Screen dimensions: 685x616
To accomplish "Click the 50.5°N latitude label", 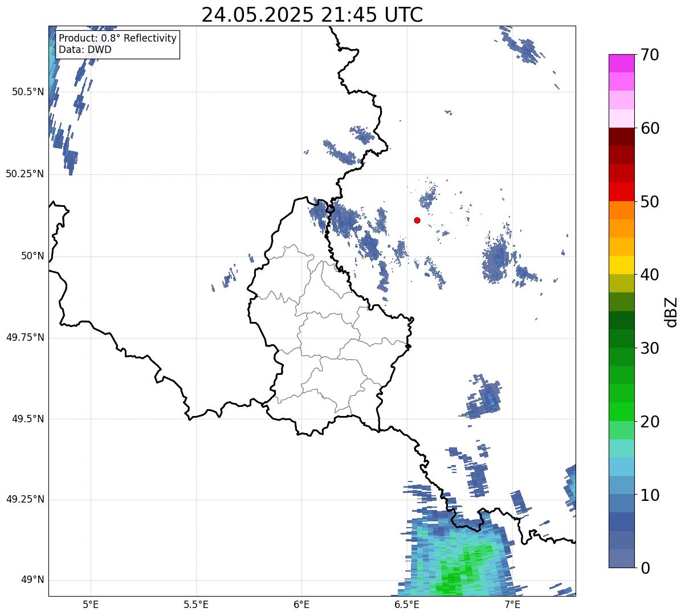I will 27,92.
